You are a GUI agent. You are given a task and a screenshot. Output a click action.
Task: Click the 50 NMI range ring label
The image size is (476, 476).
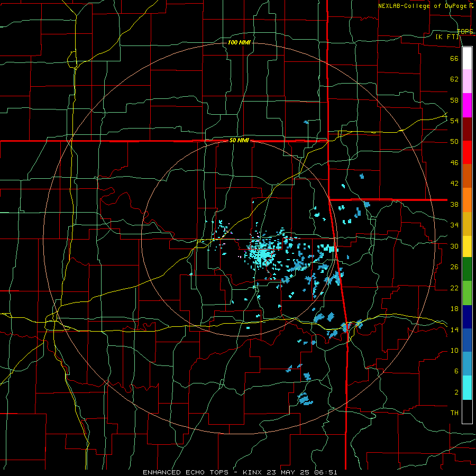pos(239,140)
